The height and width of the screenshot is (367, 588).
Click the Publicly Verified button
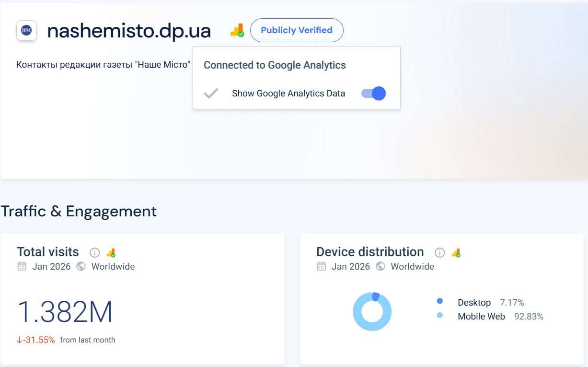(297, 30)
